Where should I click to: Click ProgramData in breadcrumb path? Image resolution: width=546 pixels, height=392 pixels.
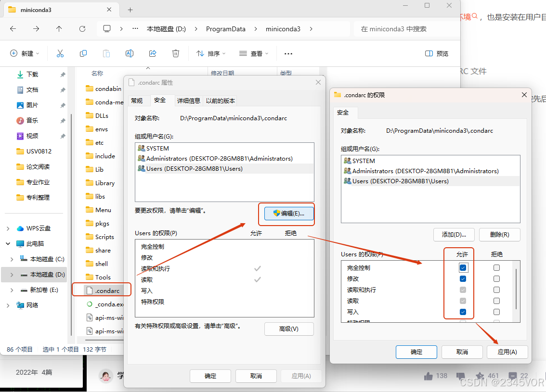coord(226,29)
